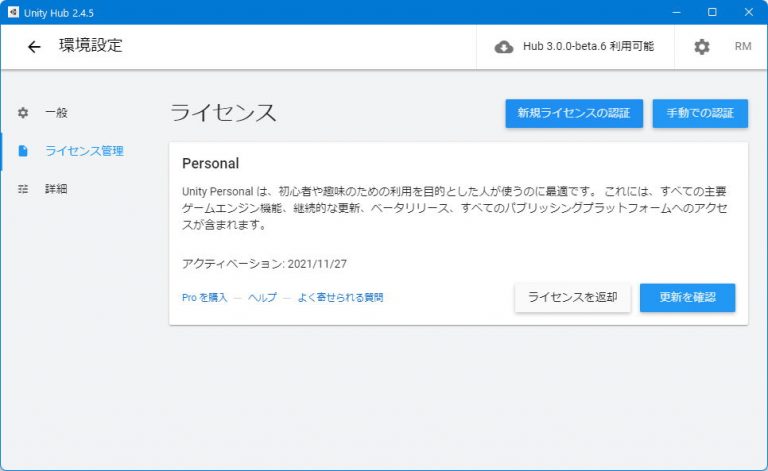Minimize the Unity Hub window

[676, 12]
